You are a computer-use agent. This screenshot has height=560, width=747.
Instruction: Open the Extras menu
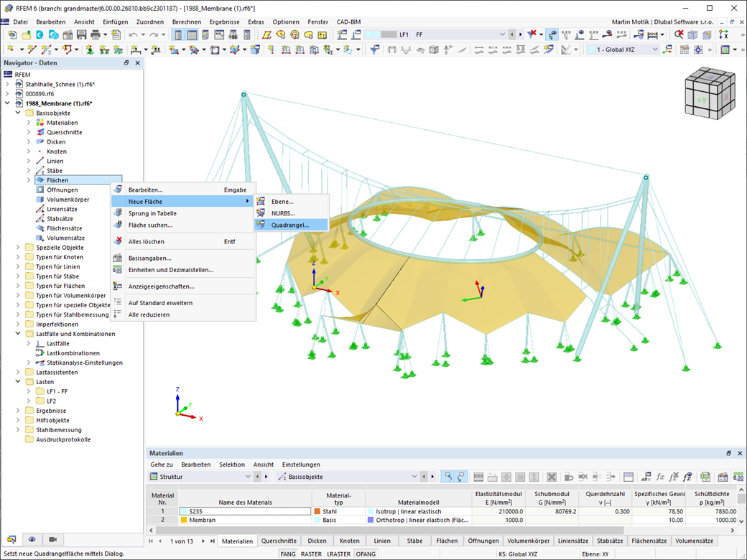pos(256,22)
